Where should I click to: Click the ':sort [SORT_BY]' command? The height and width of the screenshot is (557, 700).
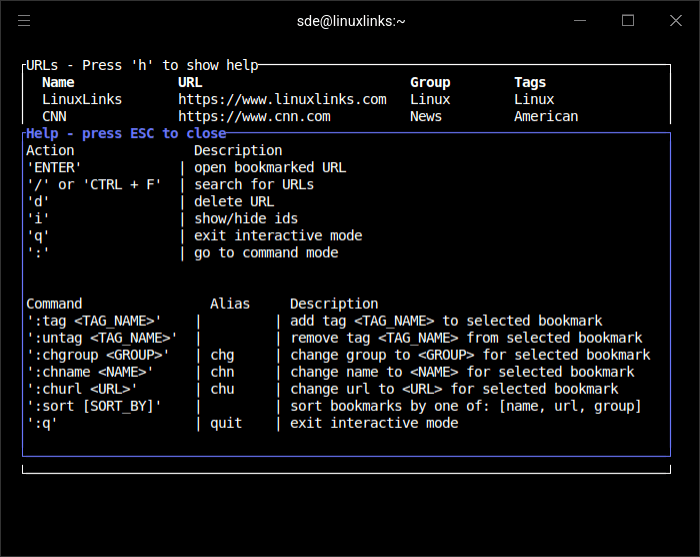pos(94,406)
